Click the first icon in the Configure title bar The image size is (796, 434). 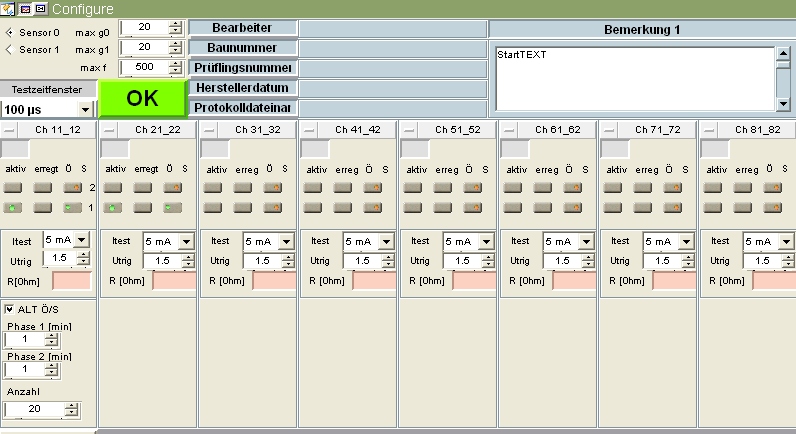9,8
